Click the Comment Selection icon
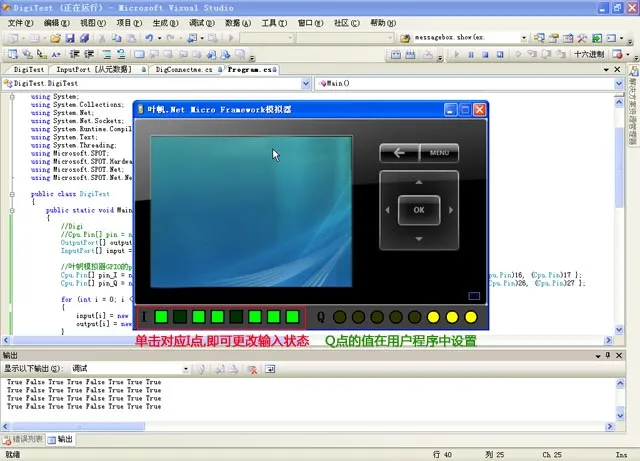The width and height of the screenshot is (640, 461). (x=107, y=54)
